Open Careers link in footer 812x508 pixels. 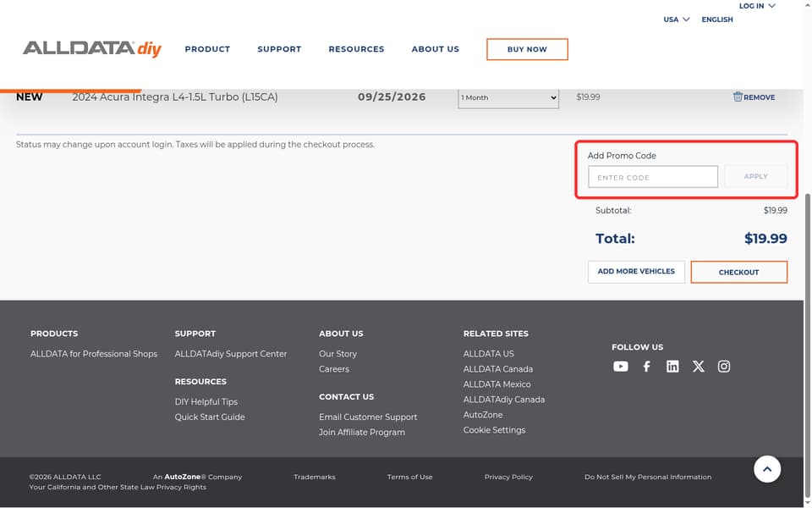334,369
